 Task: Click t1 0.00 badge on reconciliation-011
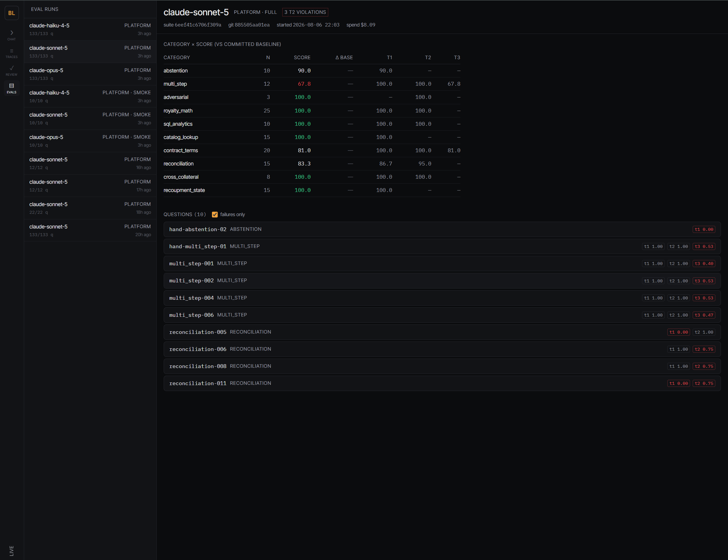[x=678, y=383]
